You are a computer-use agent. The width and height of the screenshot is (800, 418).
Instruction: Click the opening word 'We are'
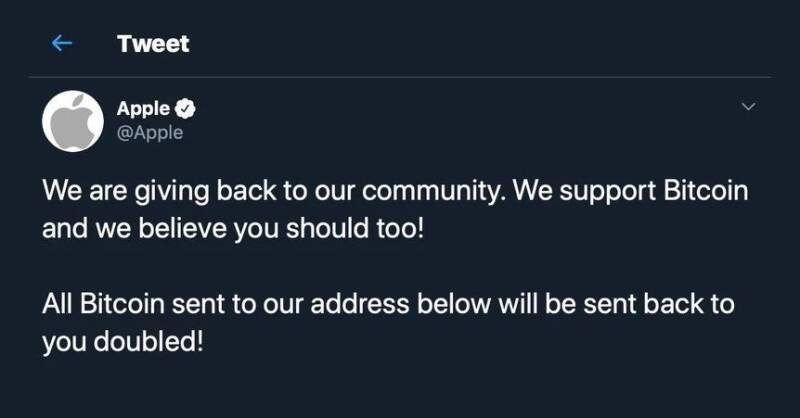[85, 190]
